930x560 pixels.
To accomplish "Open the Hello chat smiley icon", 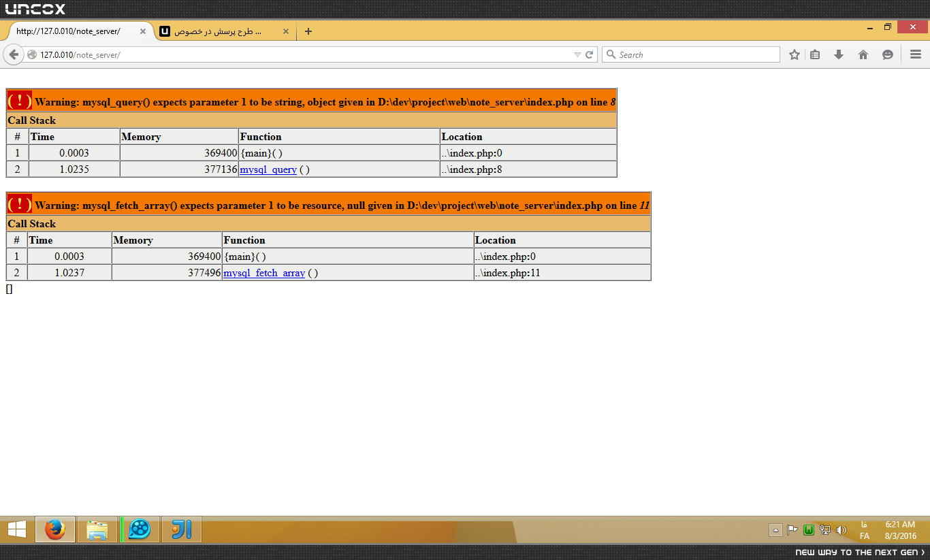I will point(887,54).
